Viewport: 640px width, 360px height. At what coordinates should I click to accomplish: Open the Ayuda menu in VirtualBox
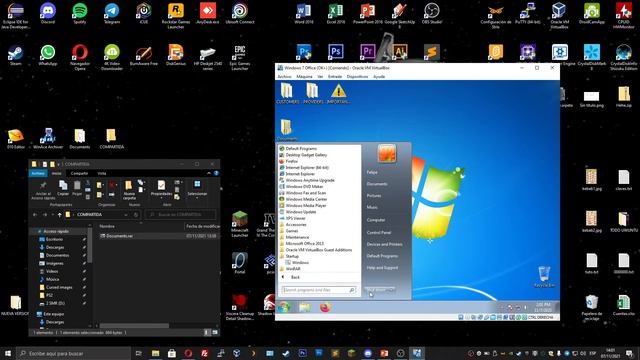pos(379,77)
